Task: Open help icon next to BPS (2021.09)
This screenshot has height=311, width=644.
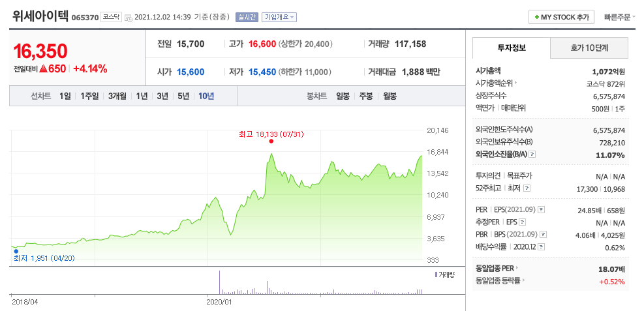Action: tap(544, 235)
